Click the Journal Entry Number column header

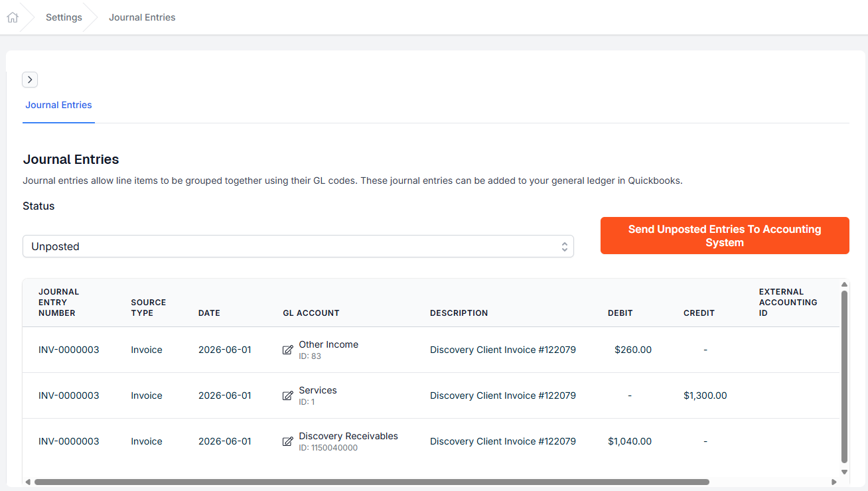[x=58, y=303]
